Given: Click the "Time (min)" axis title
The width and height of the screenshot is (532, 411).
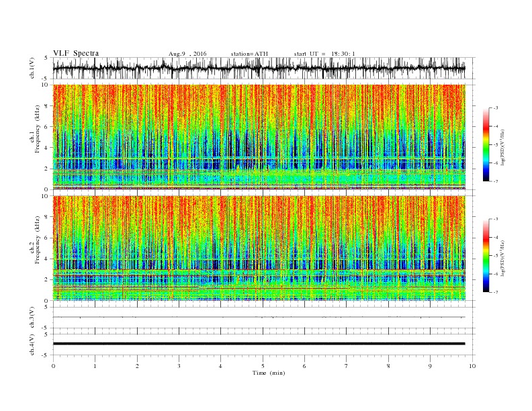Looking at the screenshot, I should [269, 373].
